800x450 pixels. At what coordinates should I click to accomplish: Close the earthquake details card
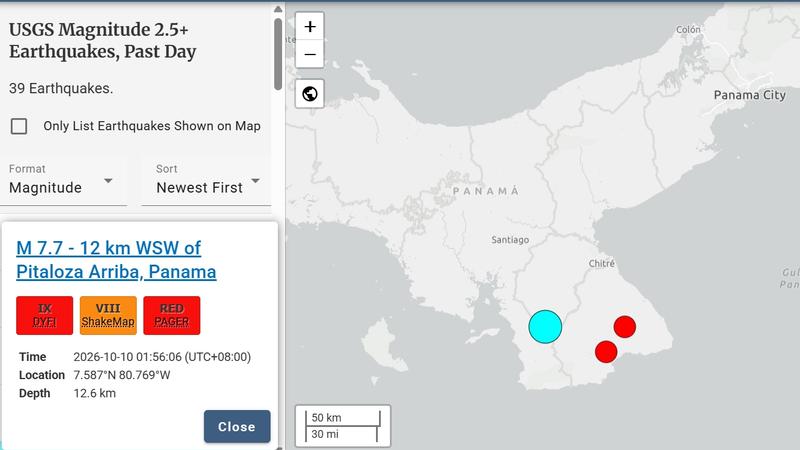pyautogui.click(x=237, y=427)
